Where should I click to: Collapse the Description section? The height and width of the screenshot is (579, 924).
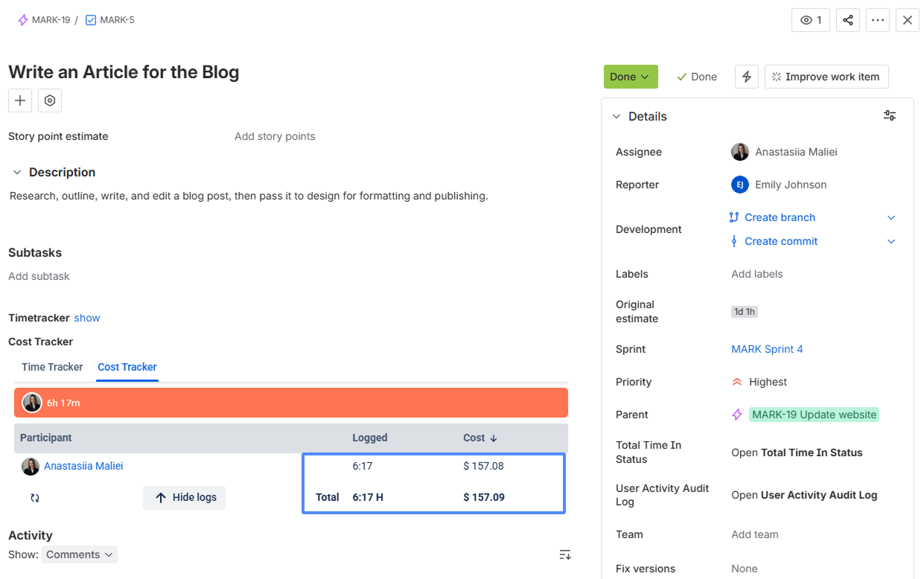17,172
